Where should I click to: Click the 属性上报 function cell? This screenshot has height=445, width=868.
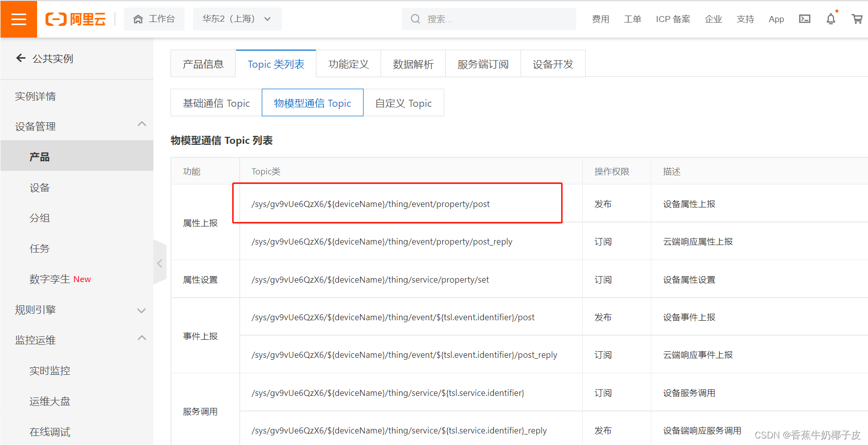200,223
